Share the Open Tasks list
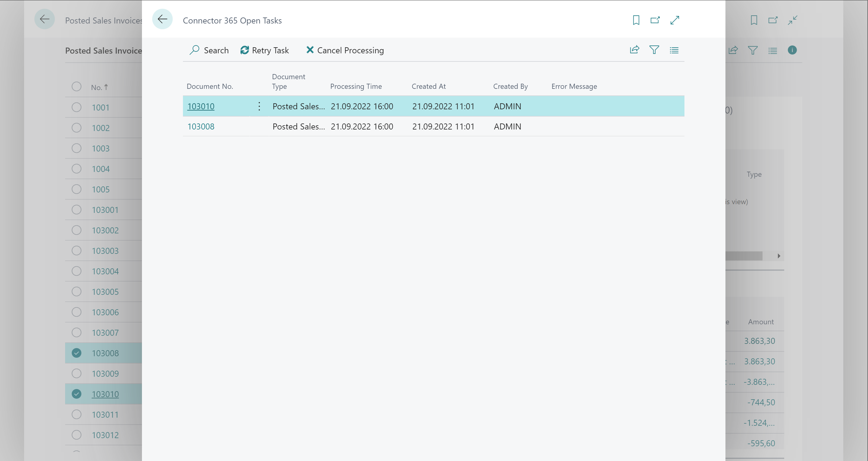 (634, 50)
